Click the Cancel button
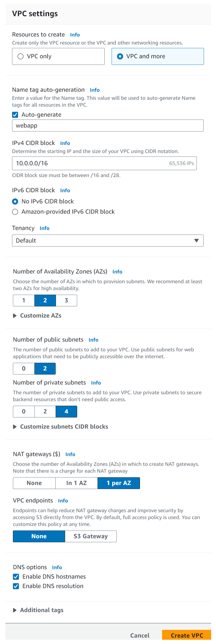Image resolution: width=216 pixels, height=644 pixels. [140, 635]
